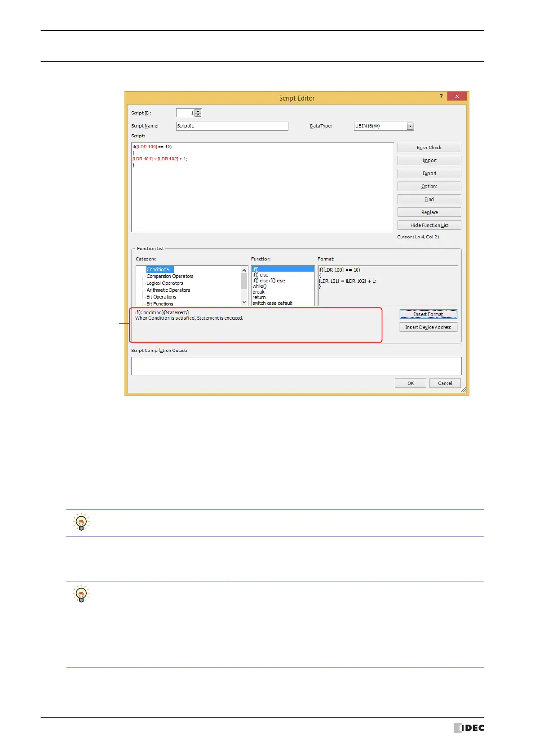Click the Find button

[429, 200]
